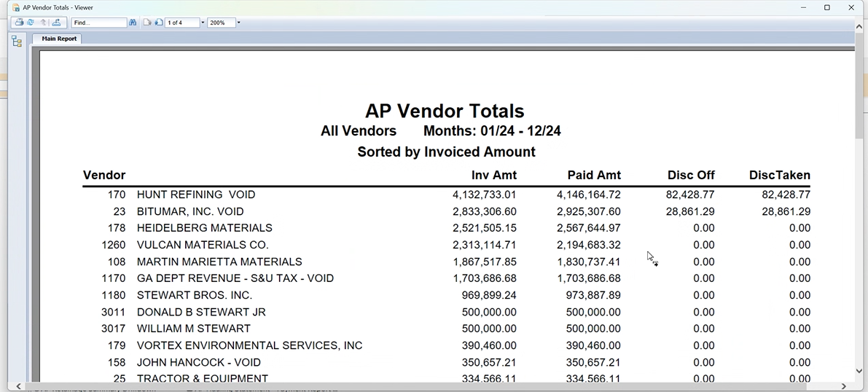Click vendor number 3011

coord(114,313)
